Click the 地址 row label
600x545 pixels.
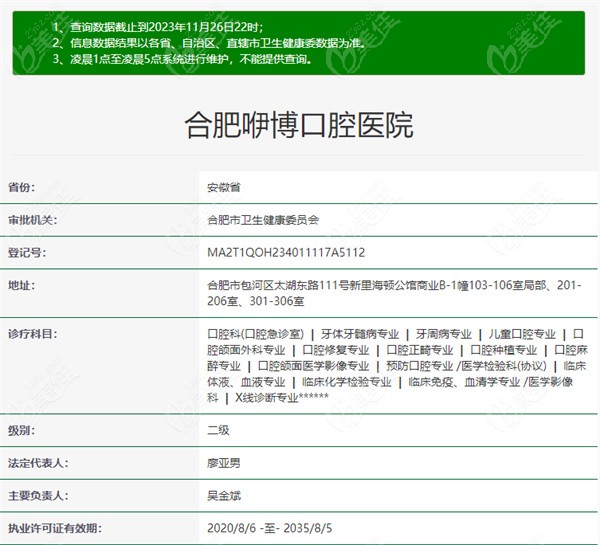coord(21,285)
